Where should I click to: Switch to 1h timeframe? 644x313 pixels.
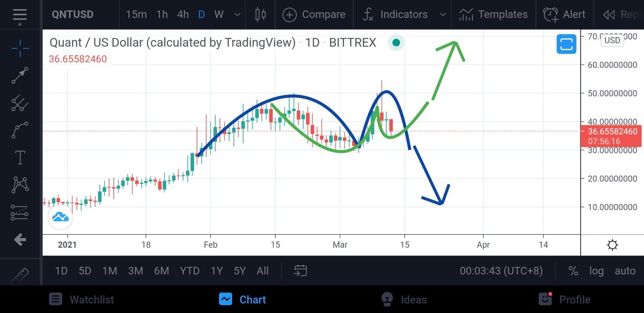pos(162,14)
